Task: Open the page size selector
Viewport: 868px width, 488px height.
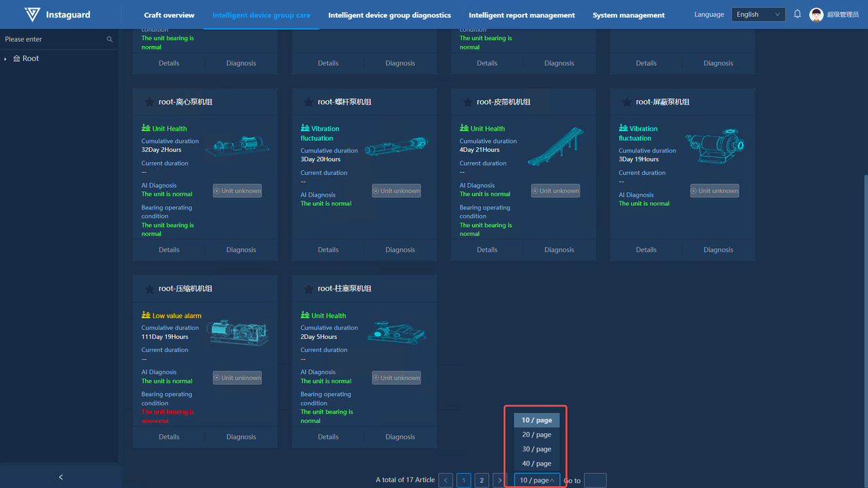Action: click(x=537, y=481)
